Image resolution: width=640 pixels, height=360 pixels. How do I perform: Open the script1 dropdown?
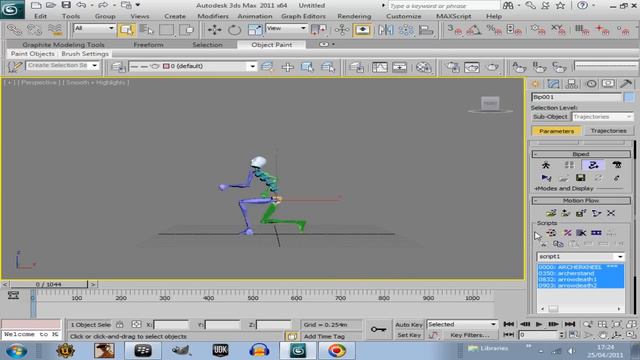(580, 256)
